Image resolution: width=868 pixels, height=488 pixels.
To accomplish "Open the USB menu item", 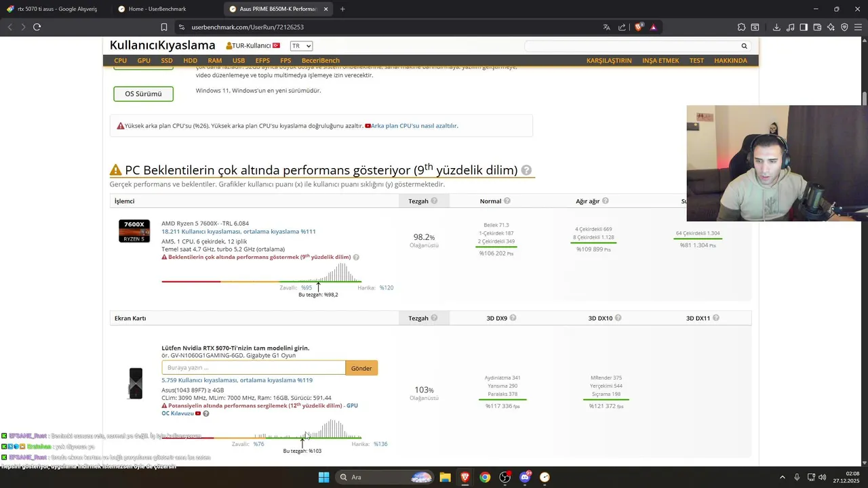I will pos(239,60).
